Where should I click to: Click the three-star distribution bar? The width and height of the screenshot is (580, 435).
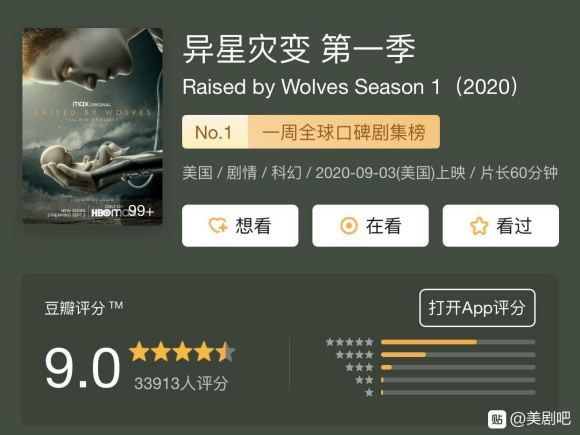pyautogui.click(x=458, y=367)
